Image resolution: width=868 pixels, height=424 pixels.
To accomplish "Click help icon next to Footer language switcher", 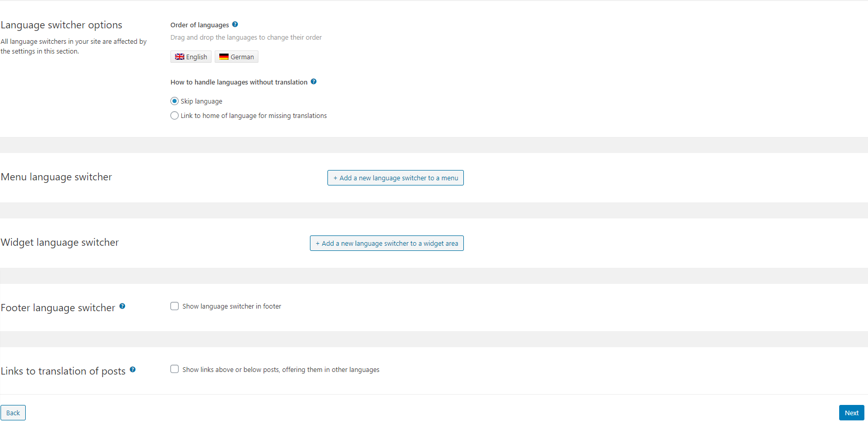I will click(x=123, y=306).
